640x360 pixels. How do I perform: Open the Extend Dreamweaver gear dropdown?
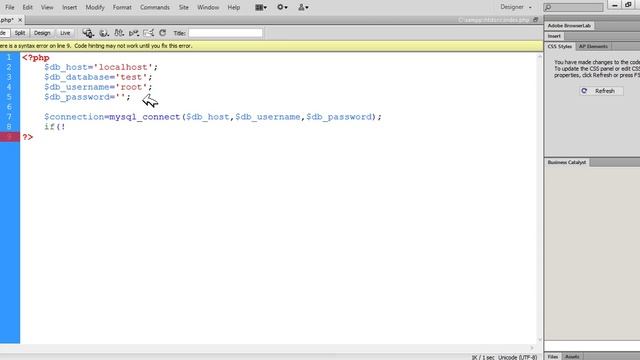(x=282, y=7)
